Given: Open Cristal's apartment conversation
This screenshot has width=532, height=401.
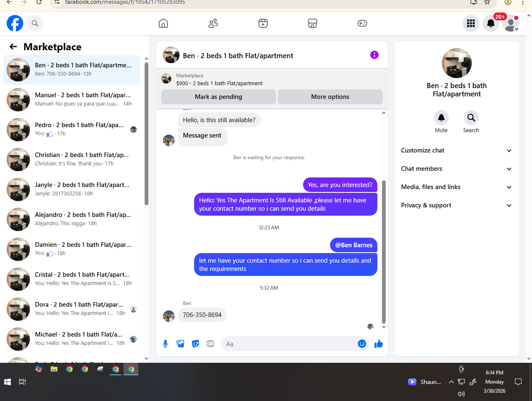Looking at the screenshot, I should coord(71,279).
